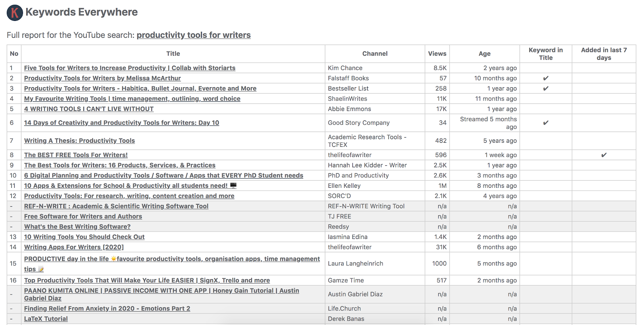Open 'Productivity Tools for Writers by Melissa McArthur'
This screenshot has height=325, width=644.
(102, 78)
